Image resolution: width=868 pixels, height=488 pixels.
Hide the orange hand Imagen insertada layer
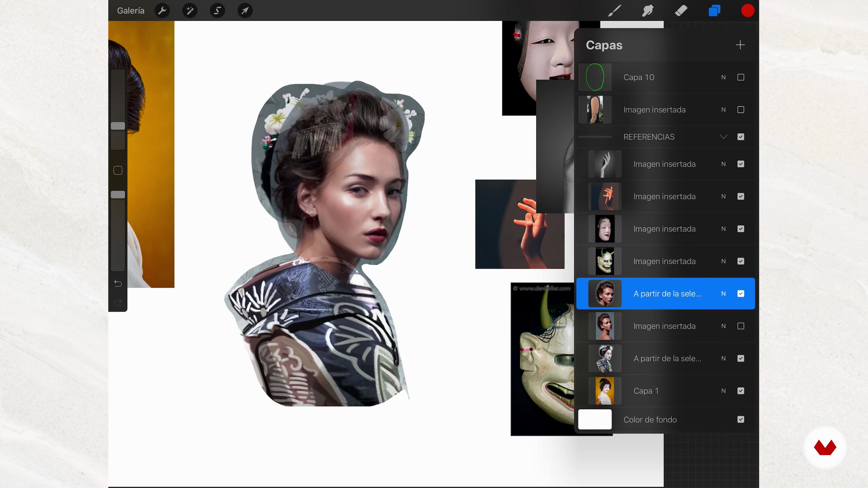[x=741, y=196]
